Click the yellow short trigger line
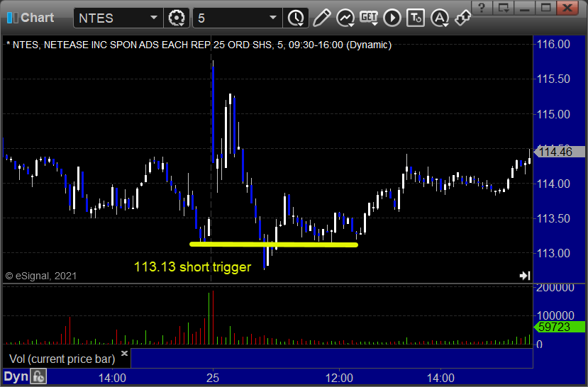588x387 pixels. pyautogui.click(x=274, y=245)
